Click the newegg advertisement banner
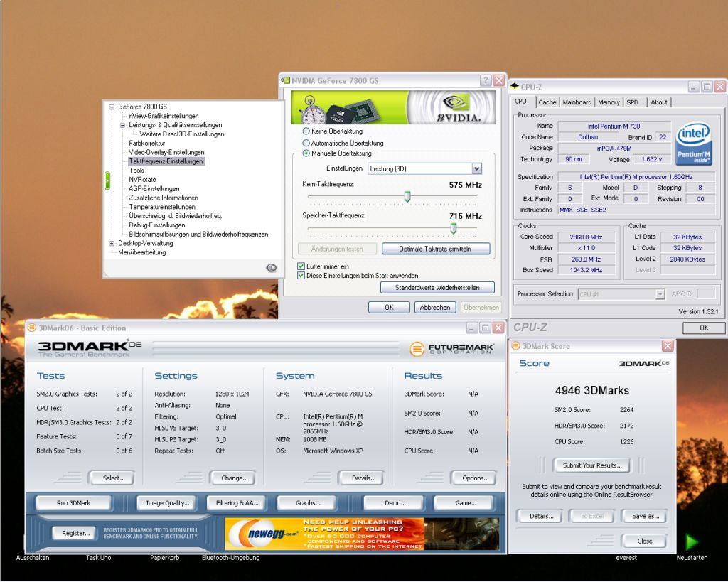The image size is (728, 582). tap(362, 534)
